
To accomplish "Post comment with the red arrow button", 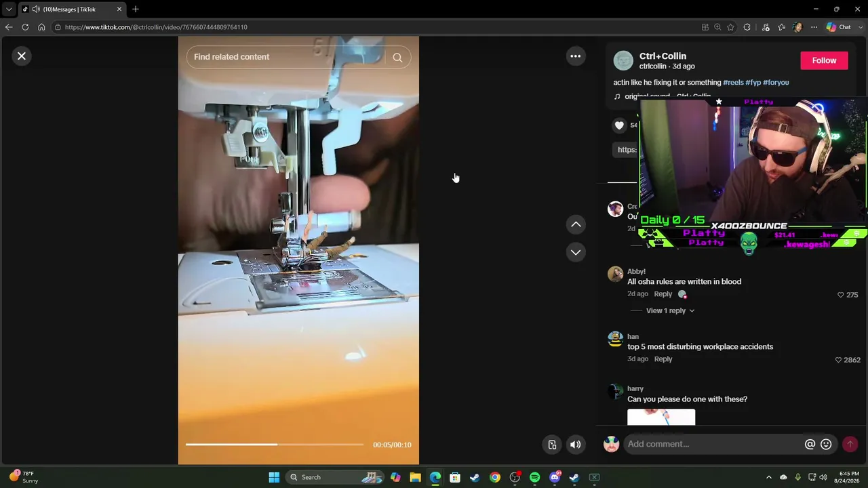I will (x=850, y=445).
